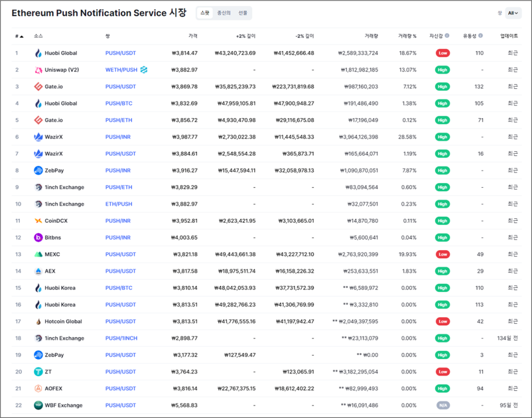The height and width of the screenshot is (418, 532).
Task: Open PUSH/USDT pair on Huobi Global
Action: click(x=120, y=53)
